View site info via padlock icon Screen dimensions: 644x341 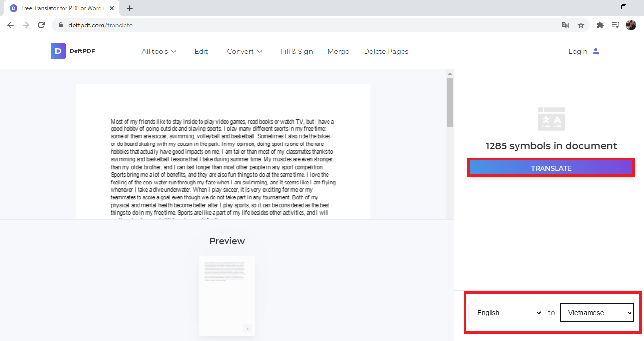[x=60, y=25]
